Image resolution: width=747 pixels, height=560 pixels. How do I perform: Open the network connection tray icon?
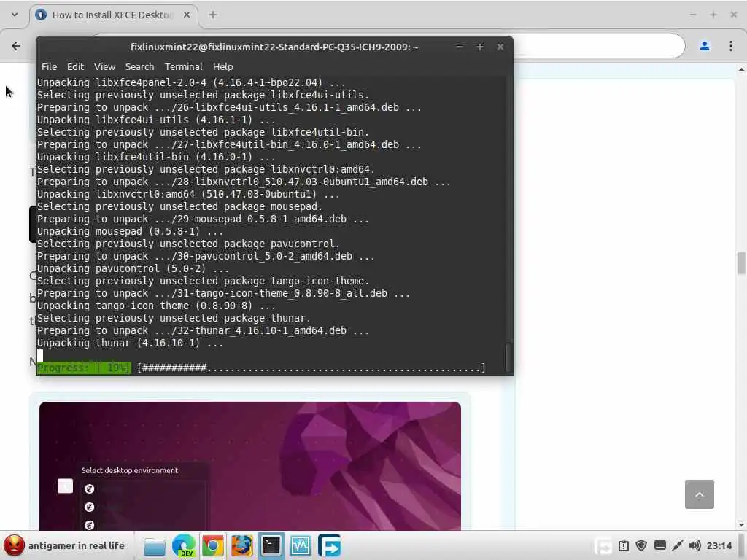tap(678, 545)
